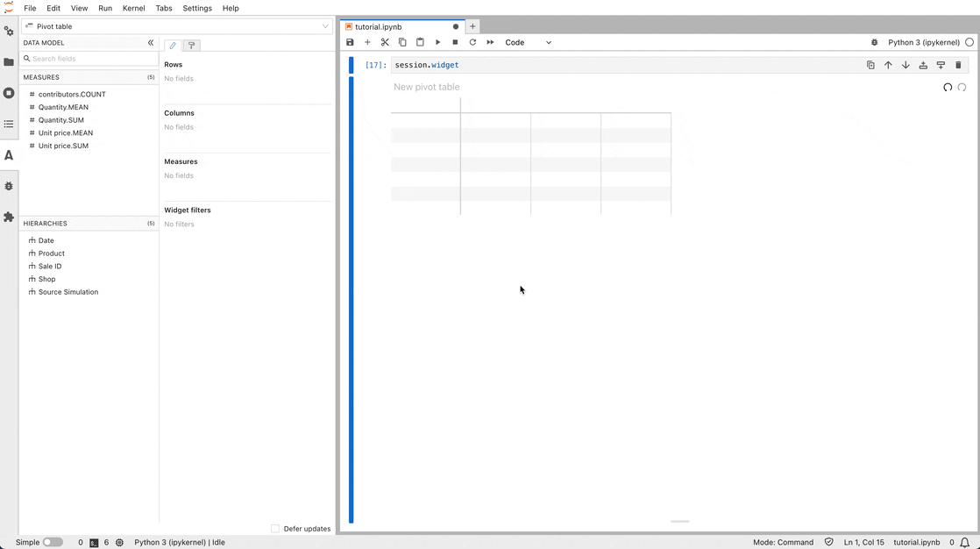This screenshot has height=549, width=980.
Task: Run the session.widget cell
Action: coord(437,42)
